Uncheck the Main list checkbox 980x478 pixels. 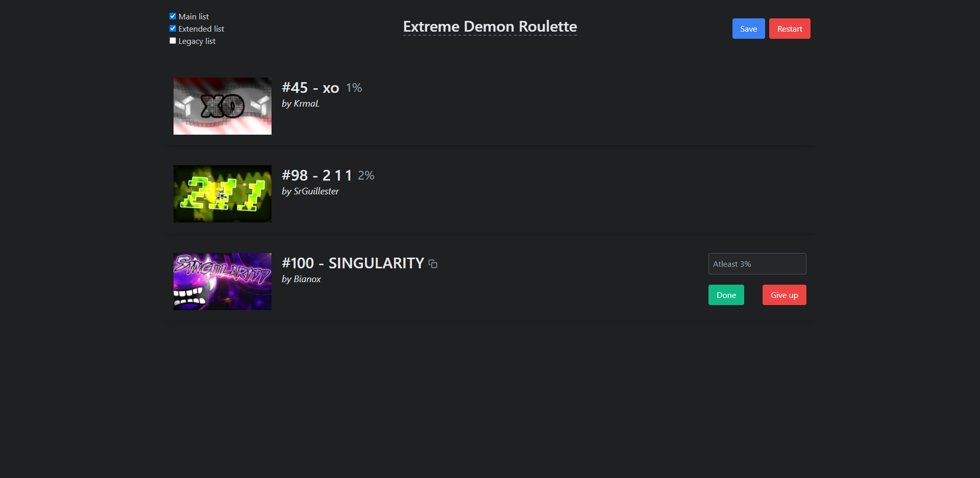click(x=173, y=16)
